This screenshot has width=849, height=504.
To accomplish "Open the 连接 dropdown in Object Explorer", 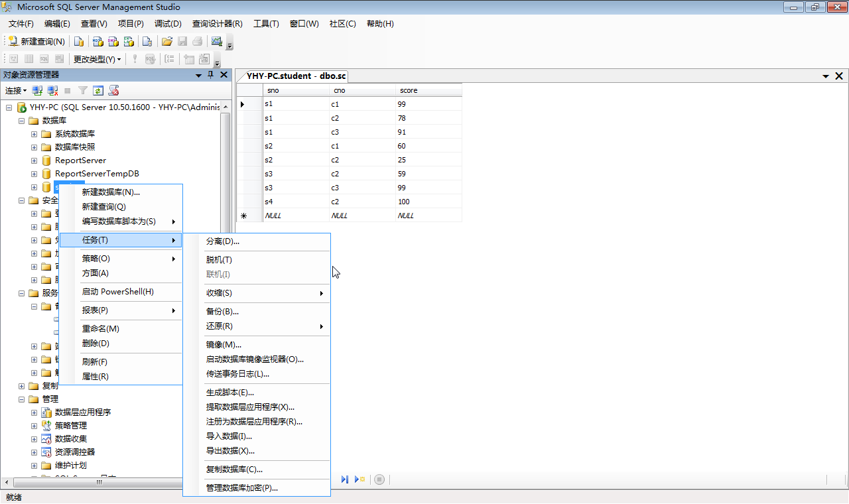I will tap(17, 91).
